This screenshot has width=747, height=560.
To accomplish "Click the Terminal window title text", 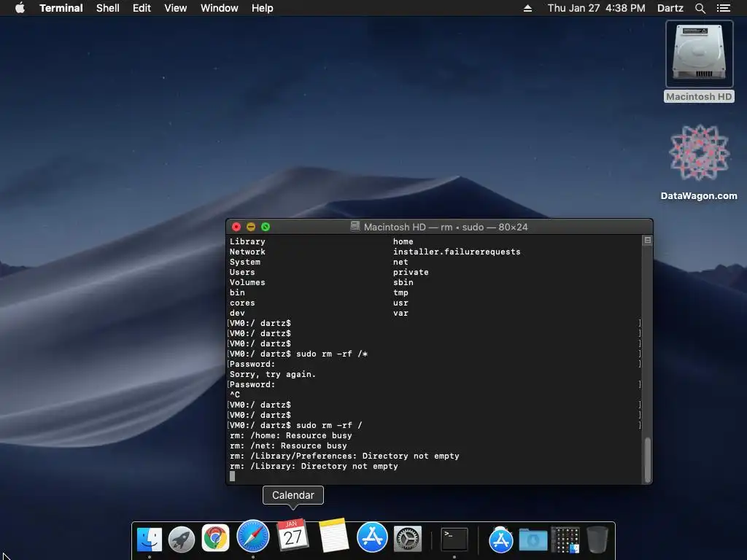I will (446, 227).
